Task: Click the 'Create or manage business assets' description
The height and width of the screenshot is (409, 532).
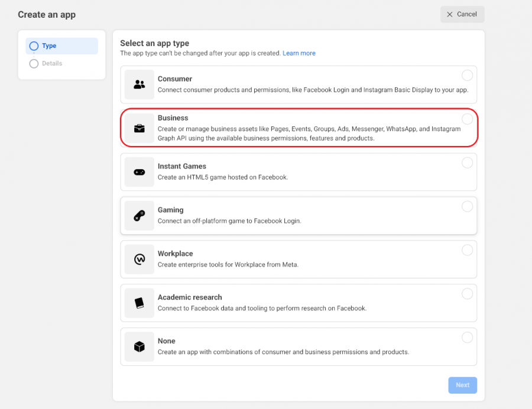Action: (309, 134)
